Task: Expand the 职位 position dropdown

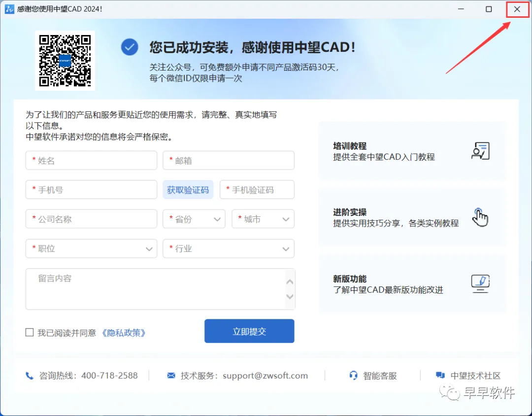Action: pos(91,248)
